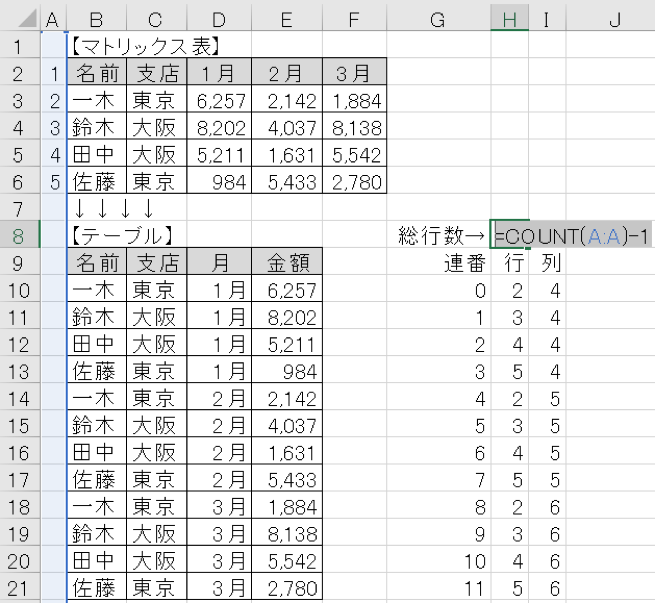
Task: Click cell 2,780 in row 21
Action: (x=287, y=588)
